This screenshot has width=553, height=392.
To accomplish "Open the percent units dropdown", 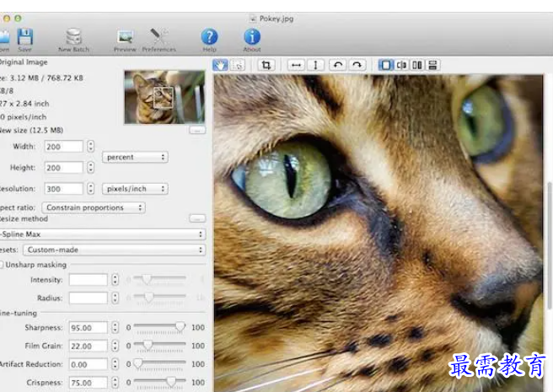I will (x=135, y=157).
